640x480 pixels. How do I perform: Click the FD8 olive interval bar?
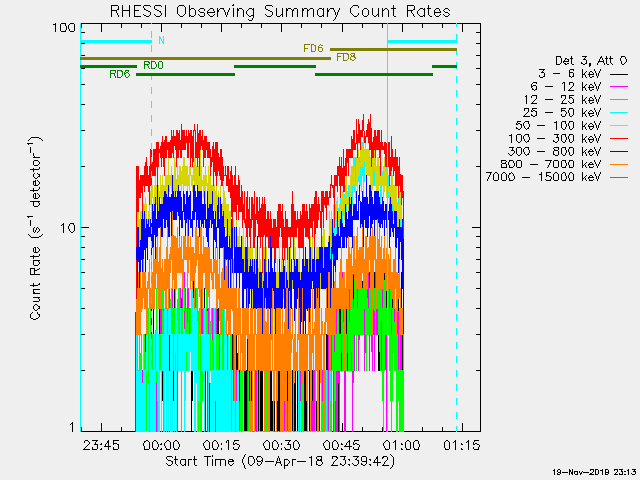click(x=205, y=59)
